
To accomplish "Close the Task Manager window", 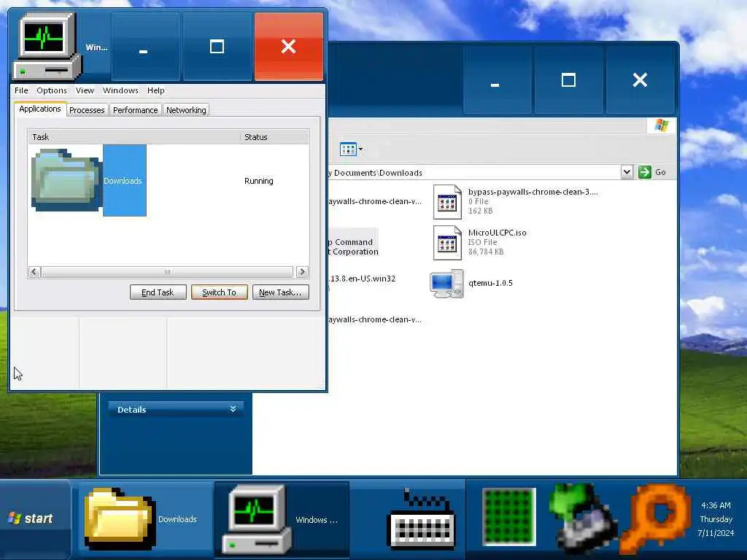I will (289, 46).
